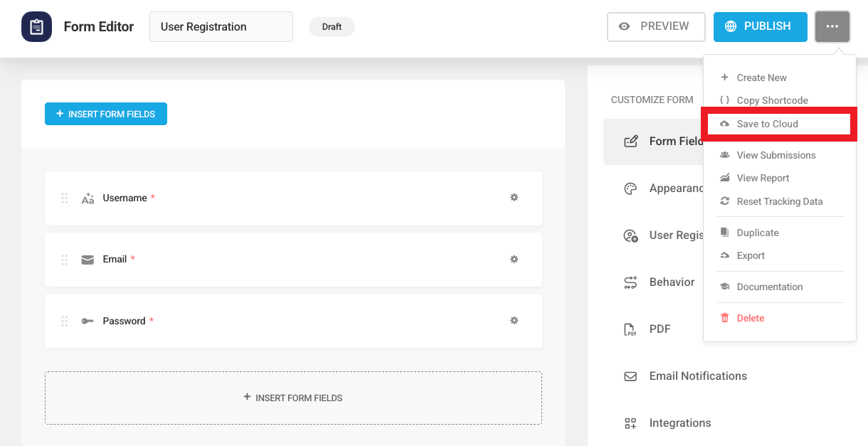Click the Email Notifications envelope icon
Screen dimensions: 868x446
[x=630, y=376]
